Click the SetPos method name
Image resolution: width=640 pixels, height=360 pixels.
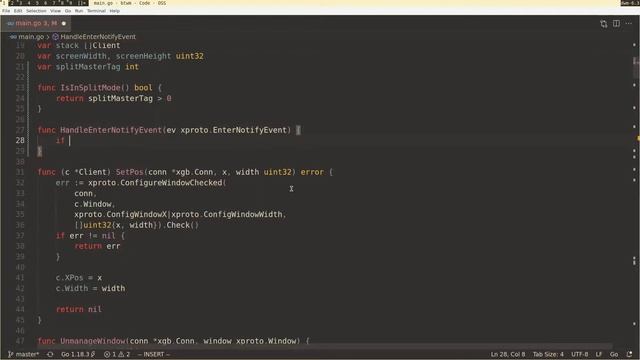130,172
